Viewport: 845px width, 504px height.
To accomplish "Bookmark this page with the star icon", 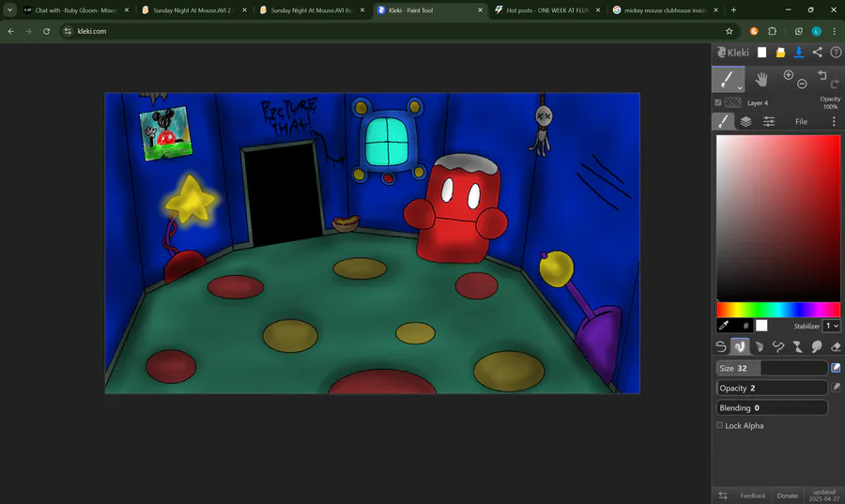I will pos(730,31).
